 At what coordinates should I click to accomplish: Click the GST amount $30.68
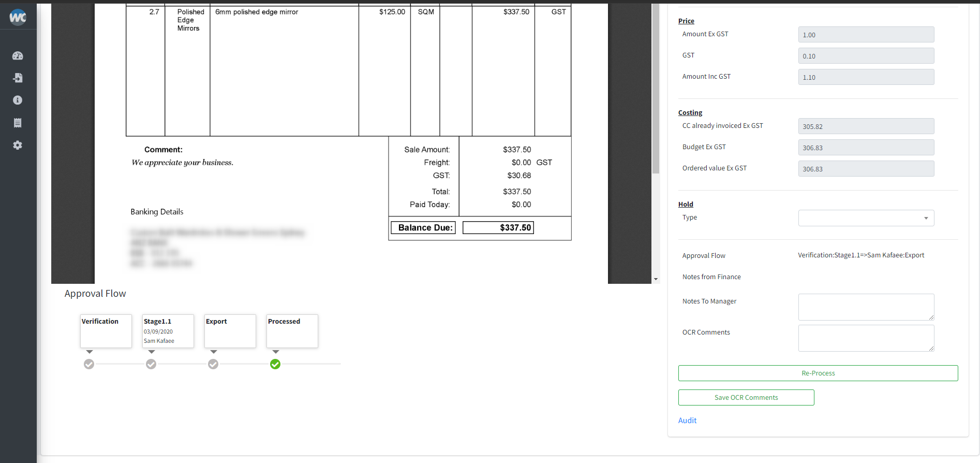point(519,176)
